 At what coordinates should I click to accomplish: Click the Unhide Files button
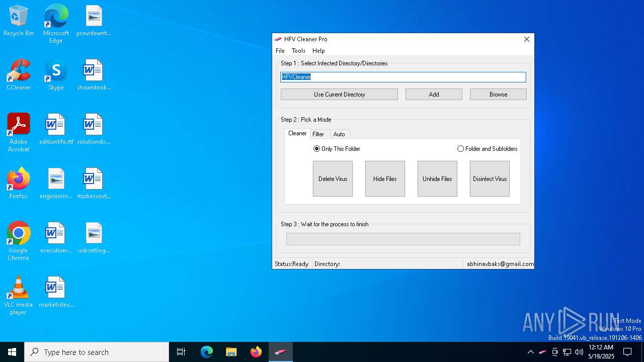tap(437, 179)
